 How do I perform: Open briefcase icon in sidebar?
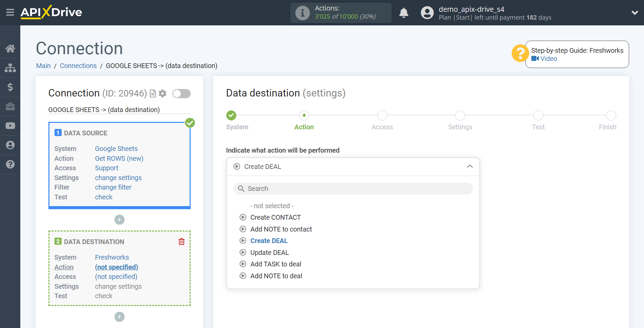pyautogui.click(x=10, y=106)
